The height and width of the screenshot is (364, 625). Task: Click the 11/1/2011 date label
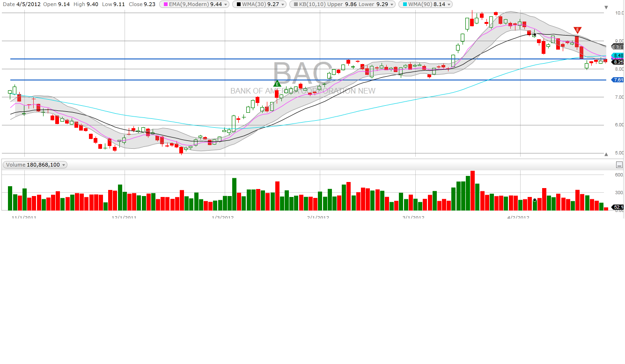(24, 218)
